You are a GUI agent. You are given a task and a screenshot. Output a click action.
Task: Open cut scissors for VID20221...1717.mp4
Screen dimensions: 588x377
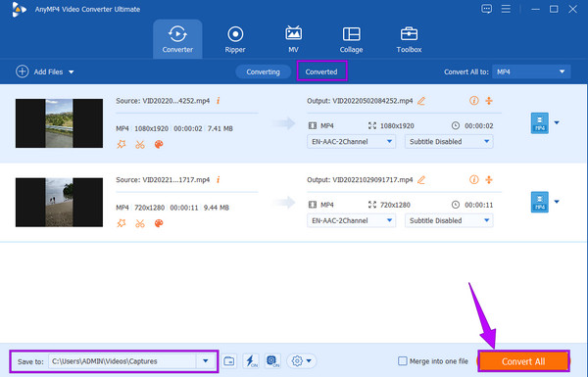point(140,223)
